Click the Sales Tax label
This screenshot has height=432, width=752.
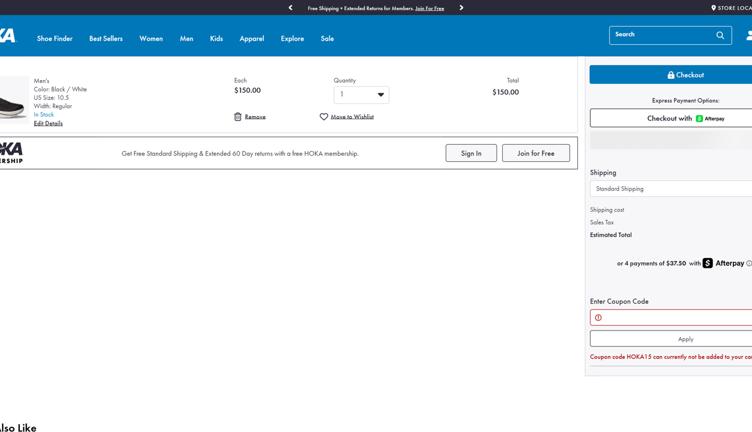click(x=602, y=222)
